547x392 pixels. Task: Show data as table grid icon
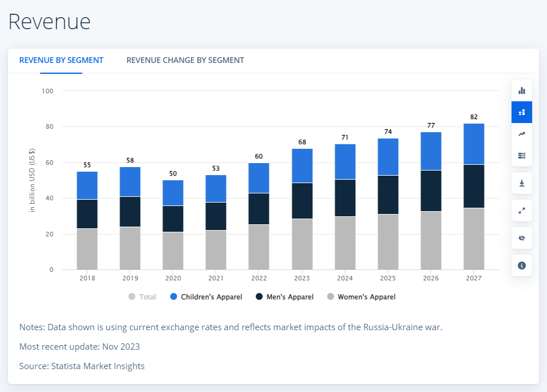pos(521,156)
